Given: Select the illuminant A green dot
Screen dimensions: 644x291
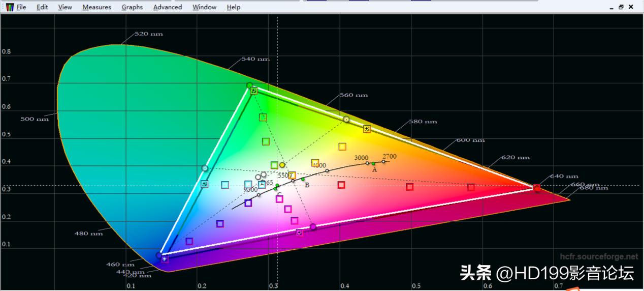Looking at the screenshot, I should pyautogui.click(x=373, y=164).
